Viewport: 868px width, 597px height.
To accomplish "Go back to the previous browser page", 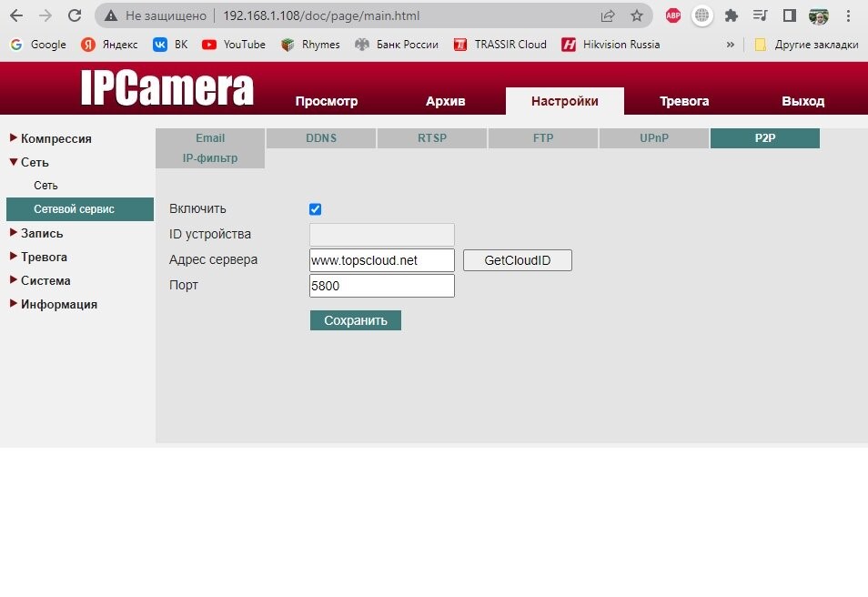I will [16, 15].
